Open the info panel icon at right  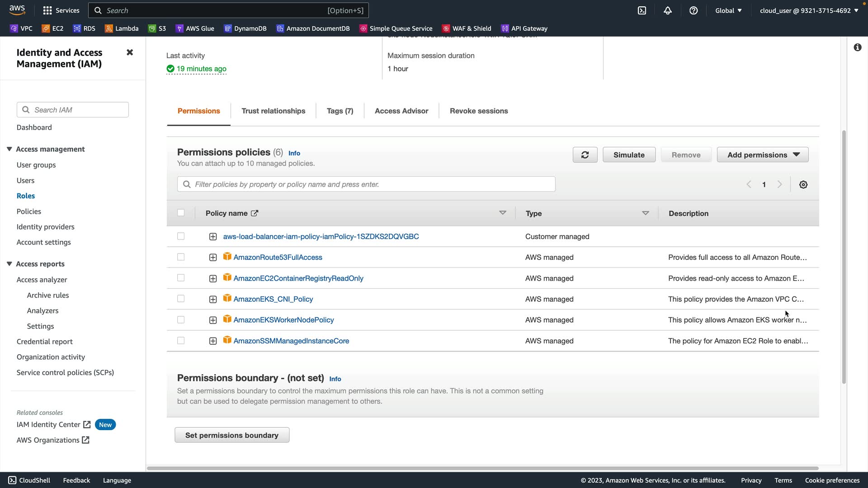(x=858, y=47)
